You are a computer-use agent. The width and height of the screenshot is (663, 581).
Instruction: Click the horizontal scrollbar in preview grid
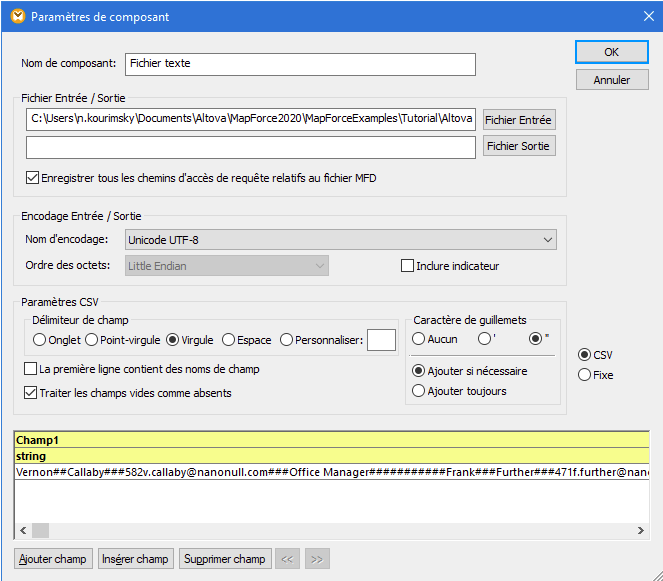click(x=330, y=531)
